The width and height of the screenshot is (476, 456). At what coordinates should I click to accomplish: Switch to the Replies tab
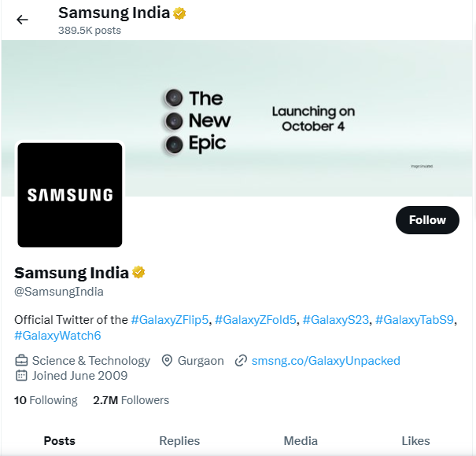click(179, 441)
